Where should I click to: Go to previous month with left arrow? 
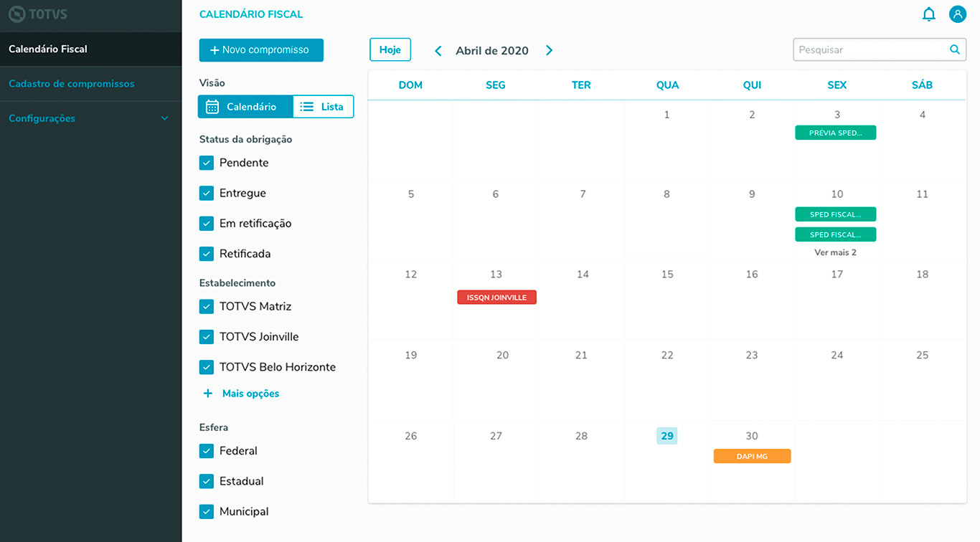[438, 51]
